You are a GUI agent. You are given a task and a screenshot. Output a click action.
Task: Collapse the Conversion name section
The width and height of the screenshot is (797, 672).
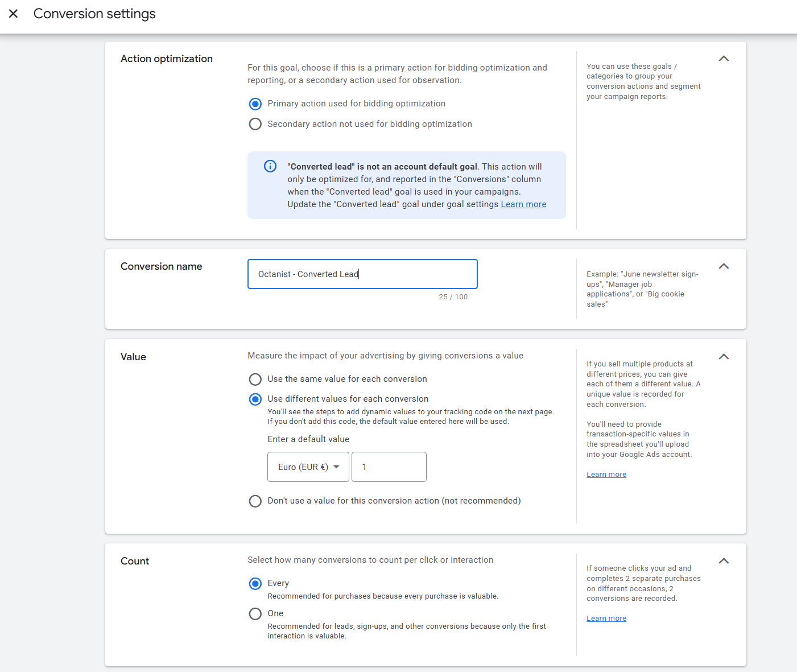pyautogui.click(x=724, y=266)
